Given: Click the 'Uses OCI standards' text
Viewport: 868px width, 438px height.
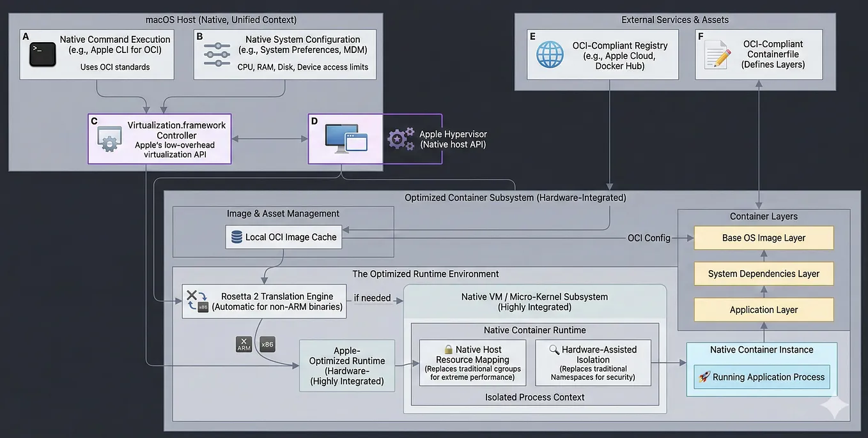Looking at the screenshot, I should coord(115,67).
